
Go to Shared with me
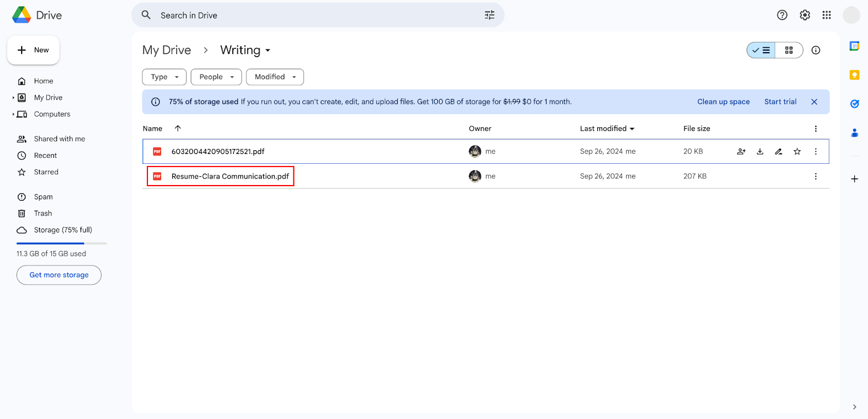pos(59,139)
